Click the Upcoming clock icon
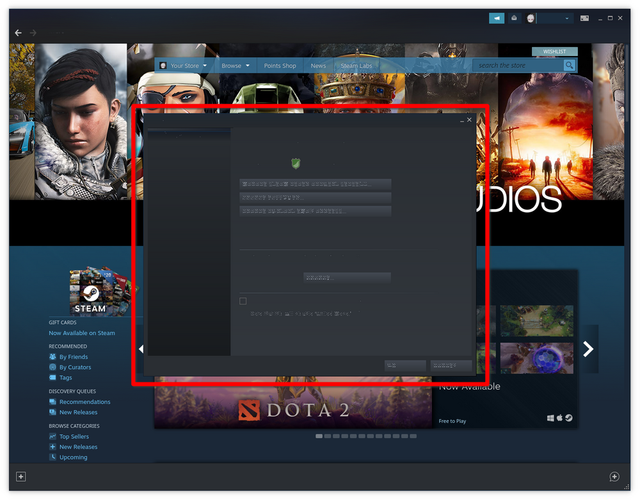 pyautogui.click(x=53, y=457)
